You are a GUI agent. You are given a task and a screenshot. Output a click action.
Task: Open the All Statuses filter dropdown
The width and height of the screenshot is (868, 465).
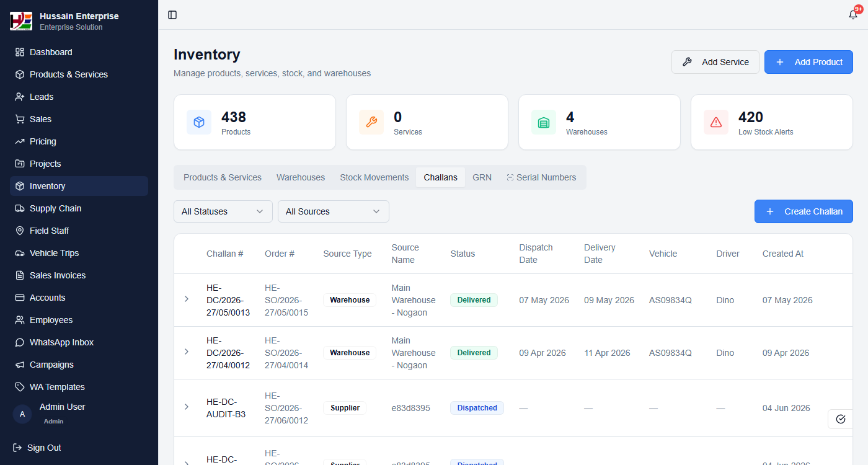click(223, 211)
